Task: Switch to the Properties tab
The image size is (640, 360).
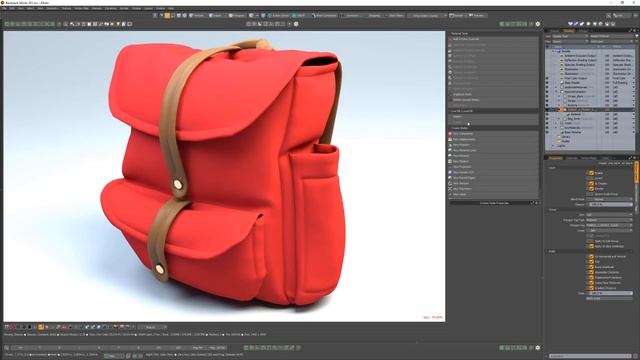Action: pos(555,158)
